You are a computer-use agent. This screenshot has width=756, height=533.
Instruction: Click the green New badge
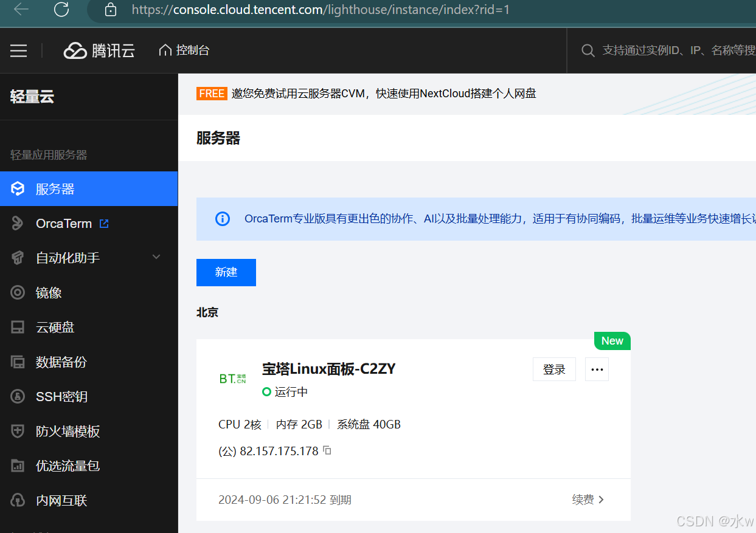pos(612,341)
